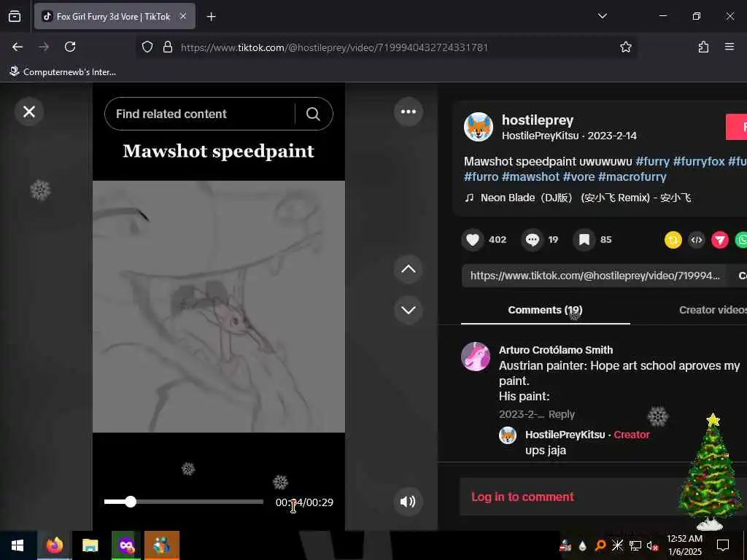Go to previous video with up chevron
747x560 pixels.
coord(409,269)
